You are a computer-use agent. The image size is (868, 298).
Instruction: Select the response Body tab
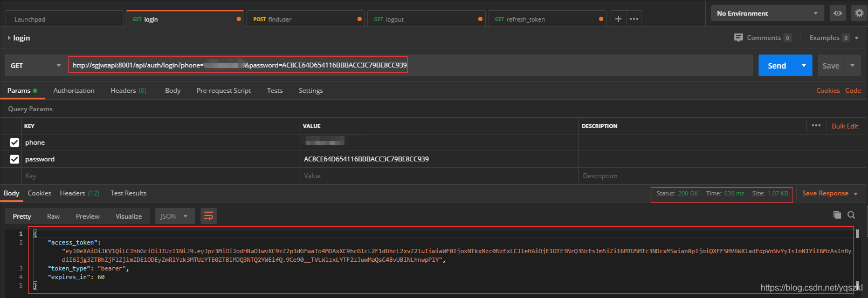11,193
